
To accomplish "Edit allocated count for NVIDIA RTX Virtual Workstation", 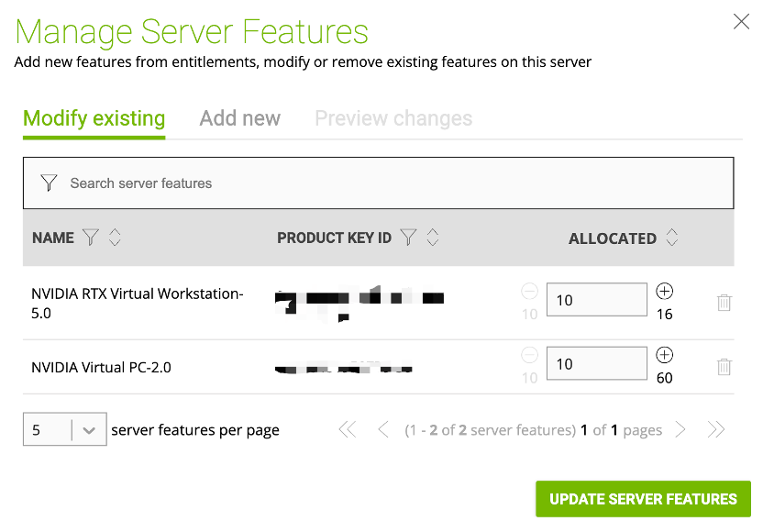I will (597, 299).
